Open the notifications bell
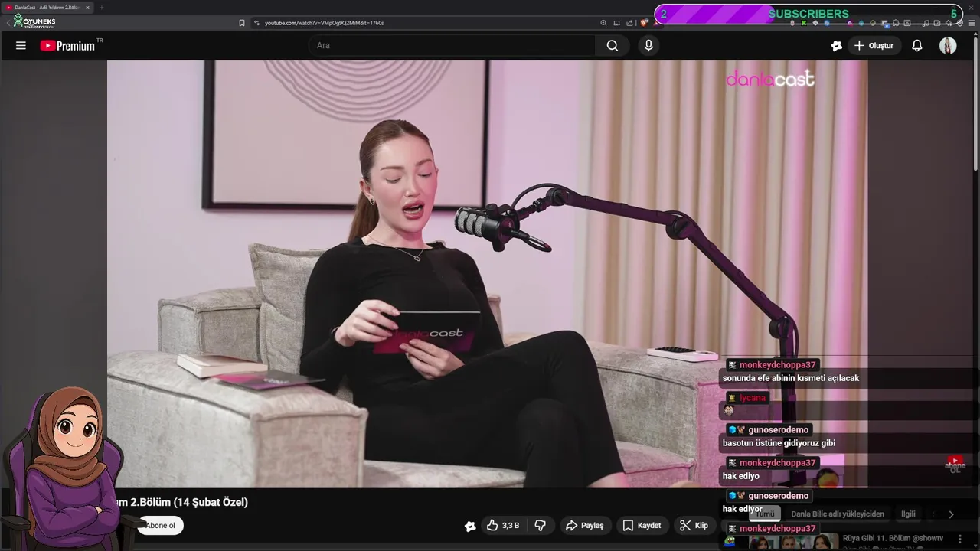The height and width of the screenshot is (551, 980). (x=916, y=46)
